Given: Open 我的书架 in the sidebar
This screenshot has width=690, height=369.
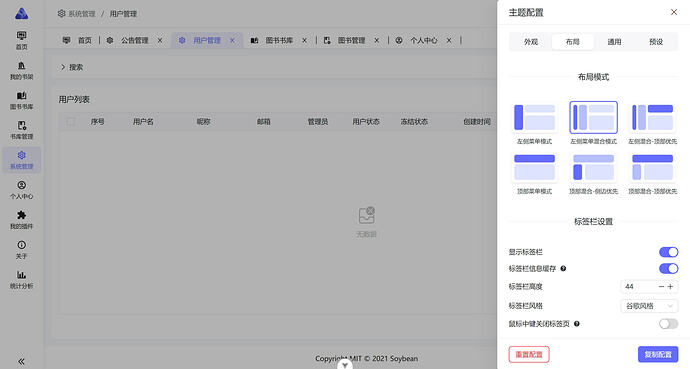Looking at the screenshot, I should tap(22, 70).
